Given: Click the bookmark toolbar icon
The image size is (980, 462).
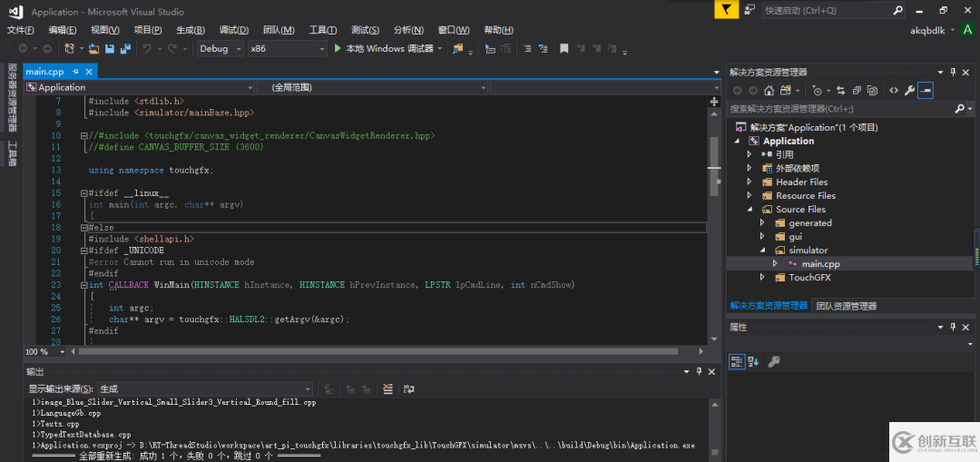Looking at the screenshot, I should 563,49.
